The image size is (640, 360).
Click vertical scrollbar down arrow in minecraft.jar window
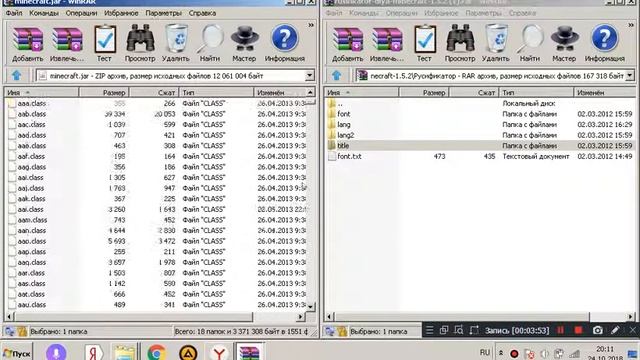310,306
